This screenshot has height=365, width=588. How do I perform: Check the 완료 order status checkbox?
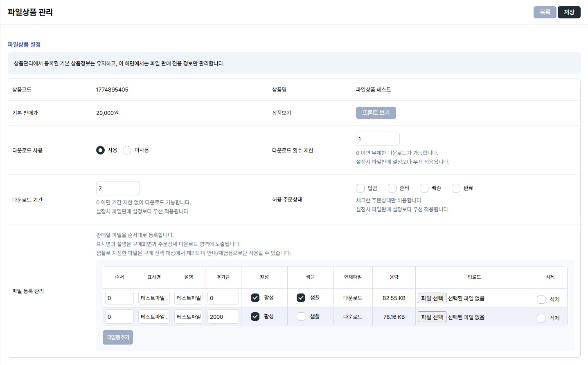(456, 188)
